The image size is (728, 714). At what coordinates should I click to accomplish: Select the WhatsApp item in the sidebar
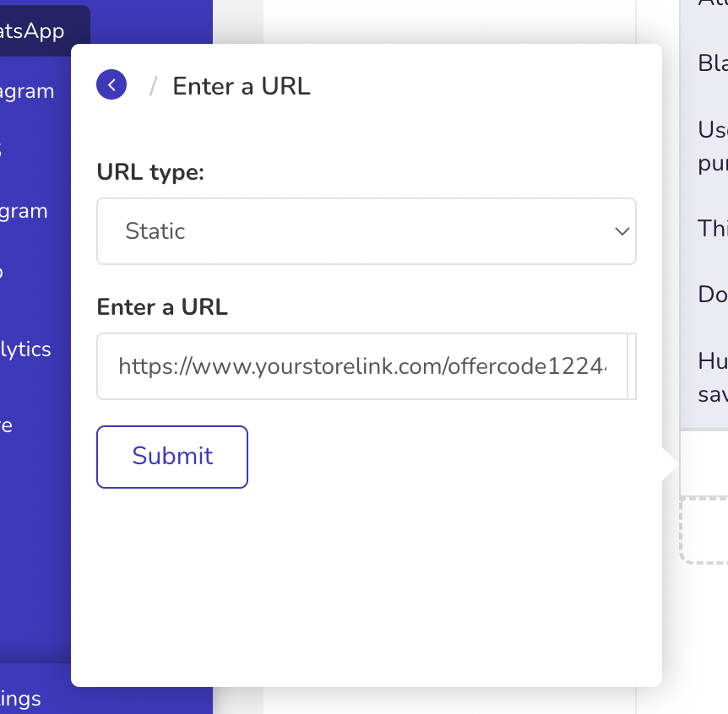click(x=31, y=31)
